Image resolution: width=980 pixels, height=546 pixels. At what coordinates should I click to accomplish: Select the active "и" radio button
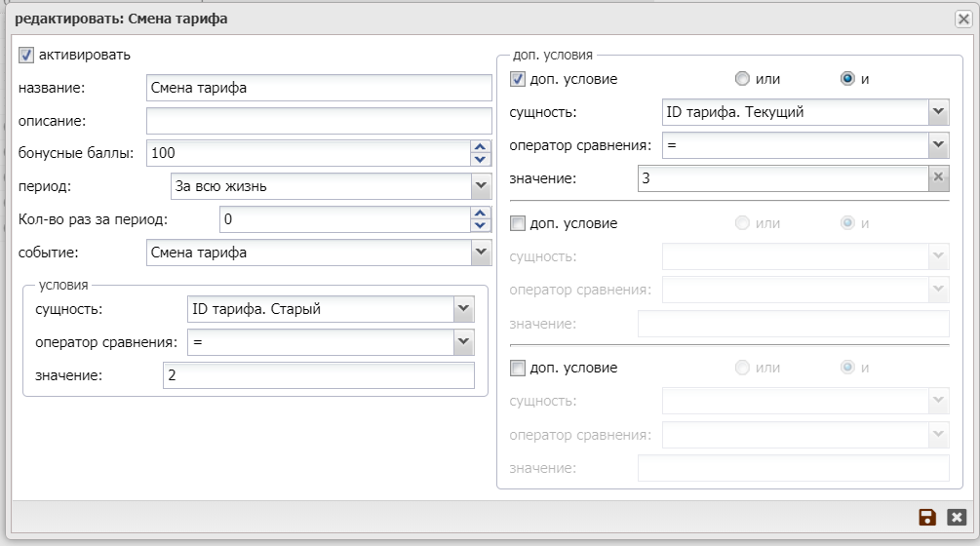[847, 79]
